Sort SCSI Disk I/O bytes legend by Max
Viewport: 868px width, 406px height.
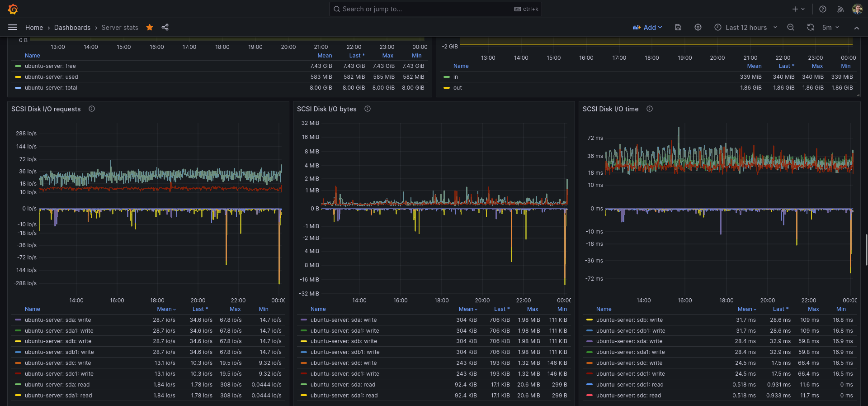[533, 309]
